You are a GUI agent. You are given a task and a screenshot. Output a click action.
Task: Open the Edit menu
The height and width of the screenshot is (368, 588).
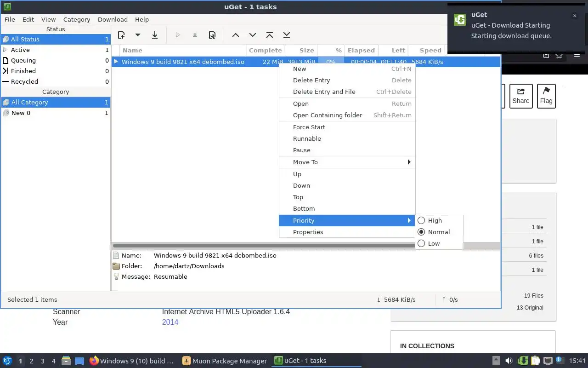[28, 19]
